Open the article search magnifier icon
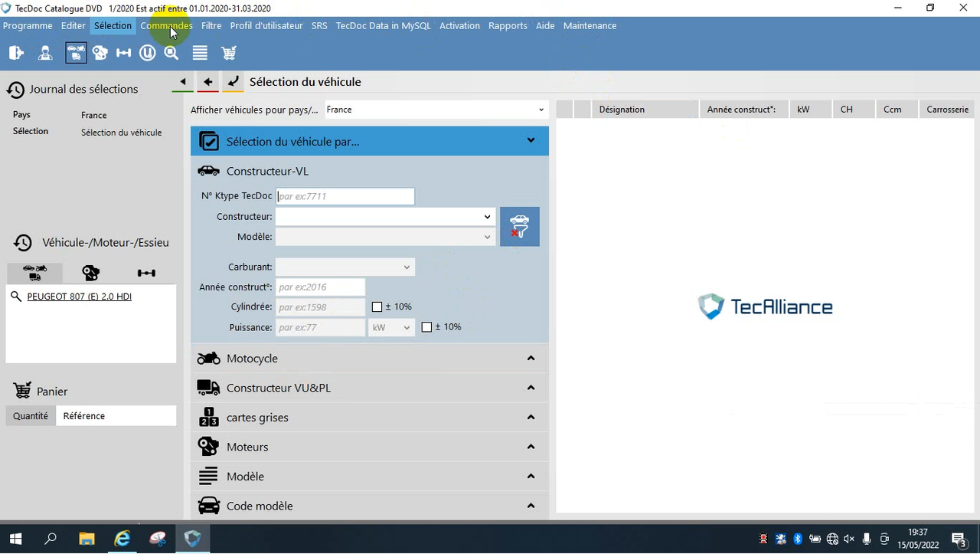Screen dimensions: 980x554 (171, 53)
